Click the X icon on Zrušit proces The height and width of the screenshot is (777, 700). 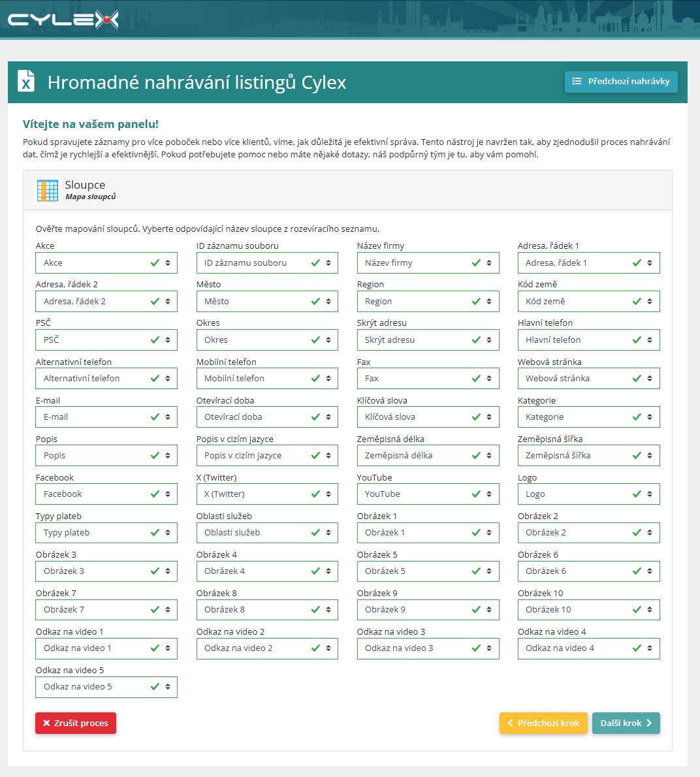coord(46,723)
